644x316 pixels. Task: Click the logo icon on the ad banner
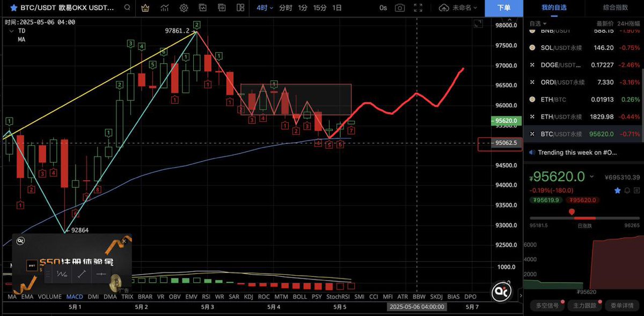tap(21, 241)
